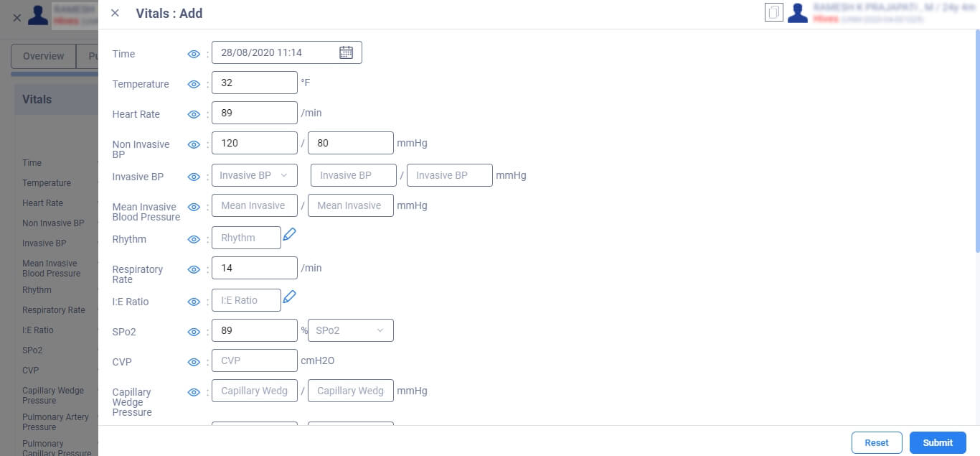Toggle the eye icon for Temperature
This screenshot has height=456, width=980.
(x=193, y=84)
